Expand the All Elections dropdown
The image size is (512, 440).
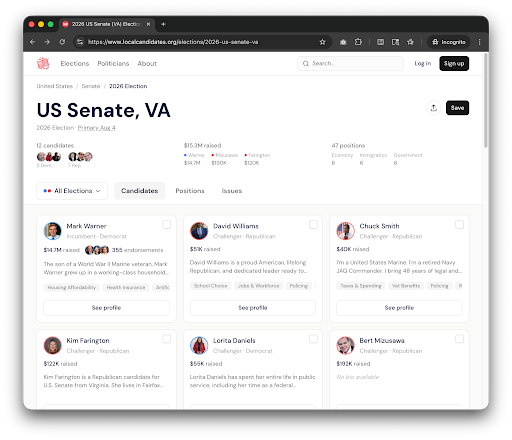click(x=72, y=191)
